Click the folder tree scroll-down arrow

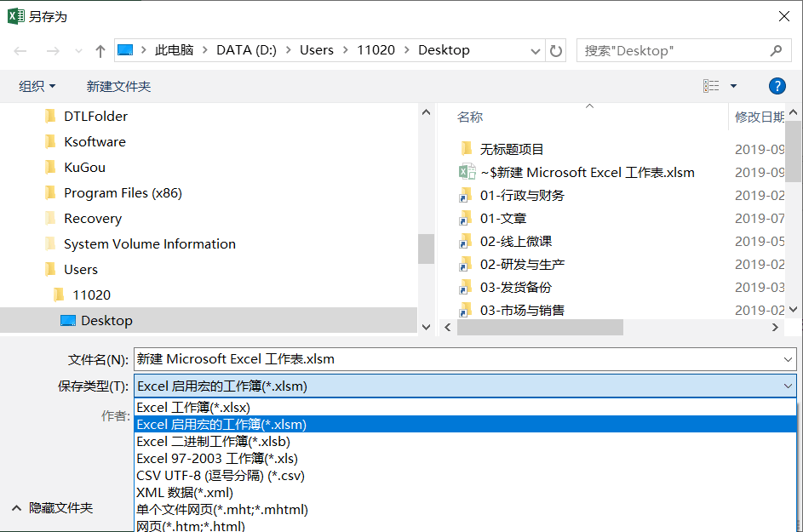(x=426, y=327)
